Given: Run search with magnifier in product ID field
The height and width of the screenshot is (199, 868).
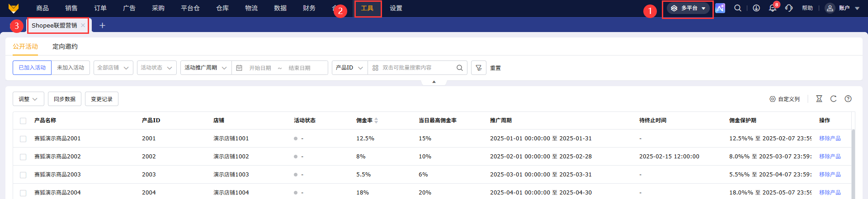Looking at the screenshot, I should [x=460, y=68].
